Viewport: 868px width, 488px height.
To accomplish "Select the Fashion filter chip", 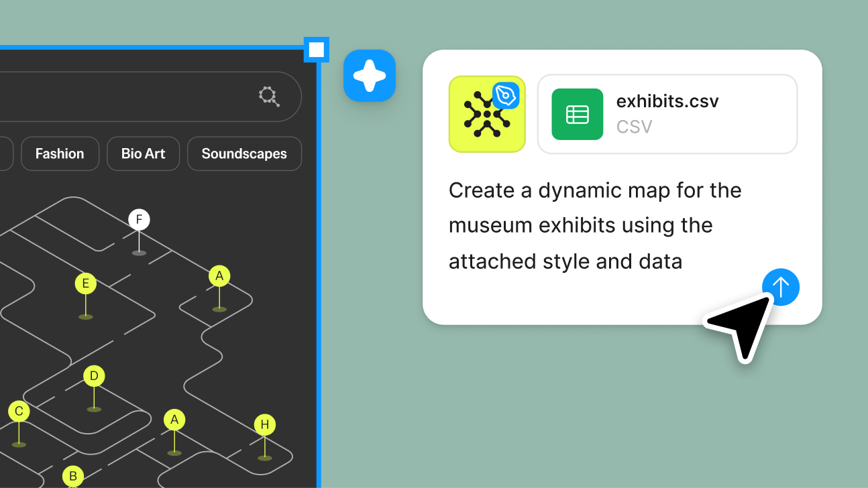I will click(60, 154).
